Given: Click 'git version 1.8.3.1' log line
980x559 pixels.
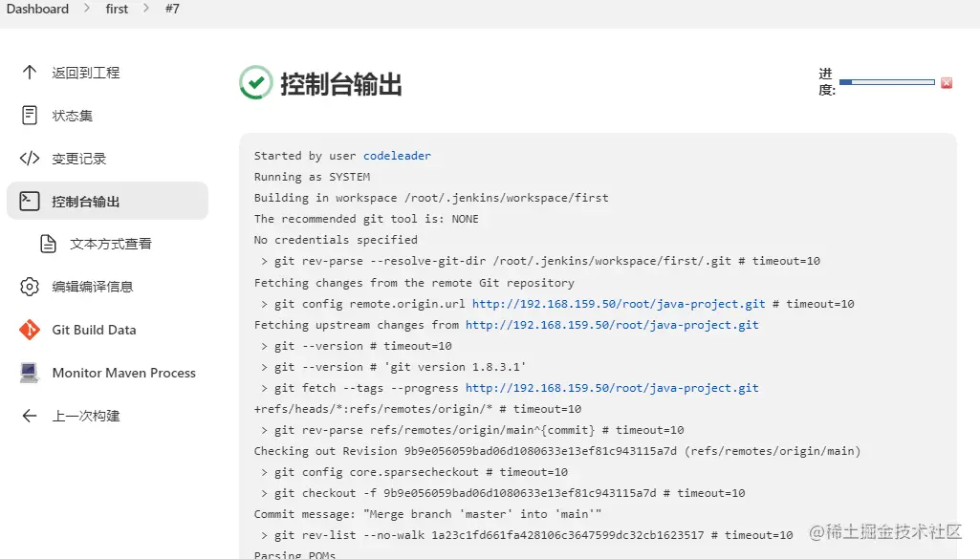Looking at the screenshot, I should point(393,367).
